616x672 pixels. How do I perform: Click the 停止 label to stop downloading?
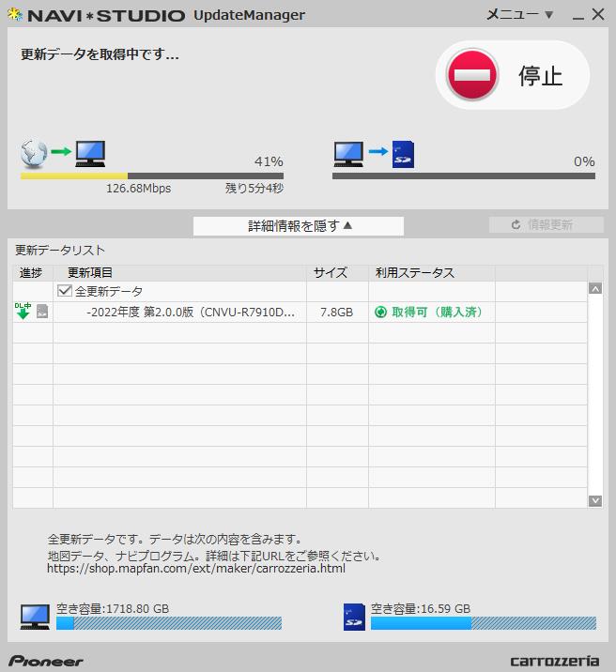[x=540, y=76]
